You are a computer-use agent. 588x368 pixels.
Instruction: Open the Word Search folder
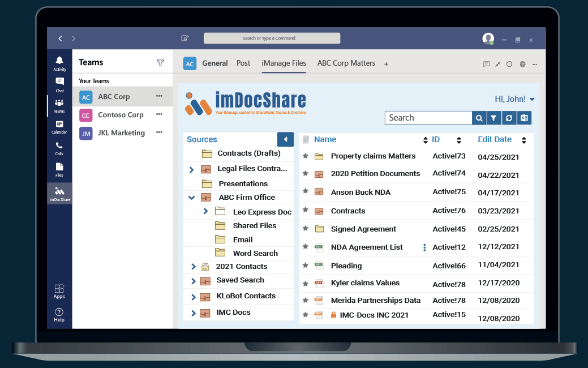click(255, 253)
